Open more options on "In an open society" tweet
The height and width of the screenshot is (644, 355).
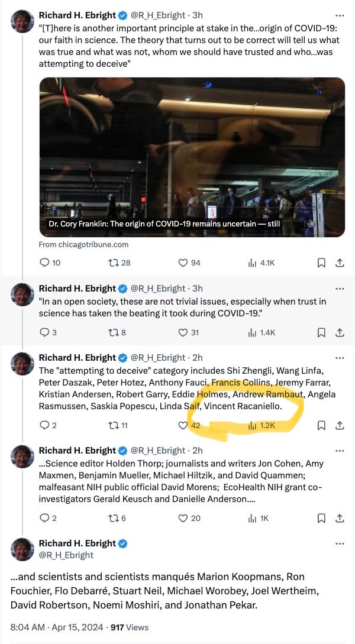tap(340, 289)
